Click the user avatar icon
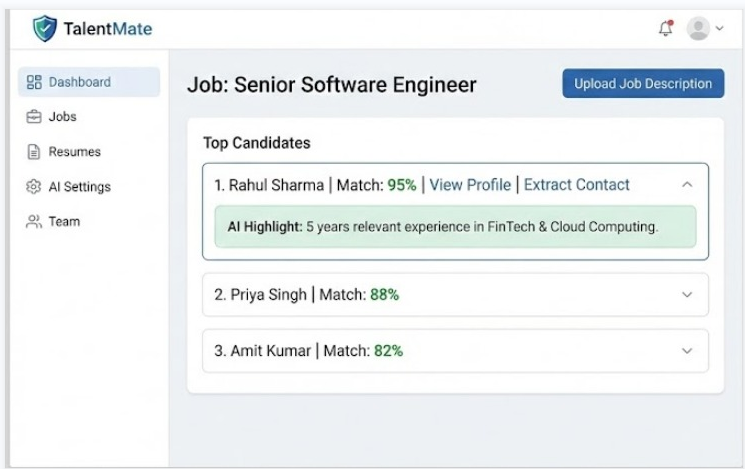The height and width of the screenshot is (469, 745). [699, 28]
